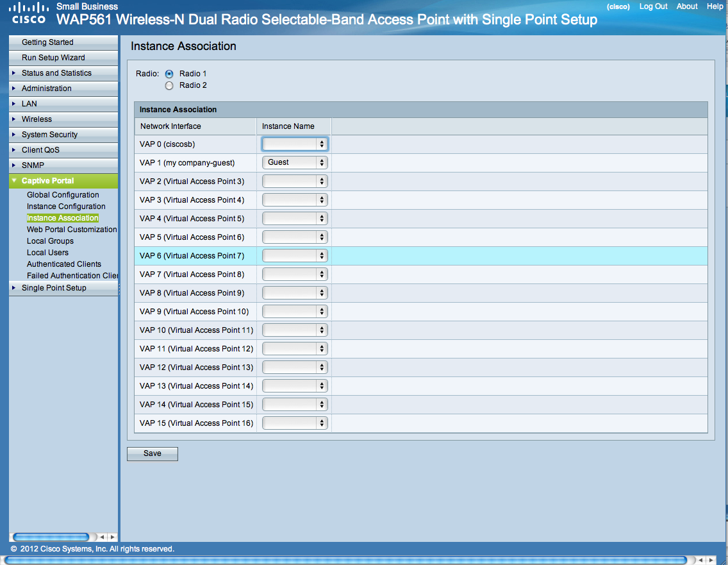Image resolution: width=728 pixels, height=565 pixels.
Task: Open instance dropdown for VAP 7
Action: pyautogui.click(x=295, y=274)
